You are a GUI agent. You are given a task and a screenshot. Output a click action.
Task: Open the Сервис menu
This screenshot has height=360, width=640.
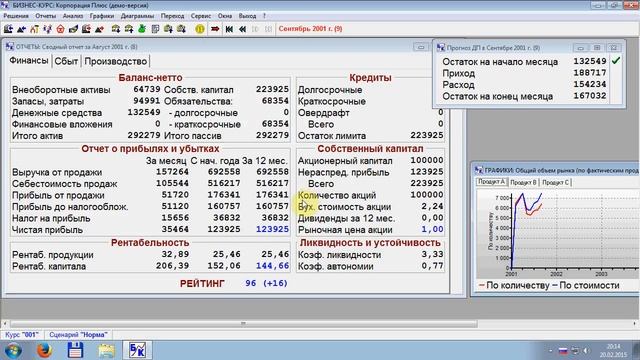pos(201,16)
